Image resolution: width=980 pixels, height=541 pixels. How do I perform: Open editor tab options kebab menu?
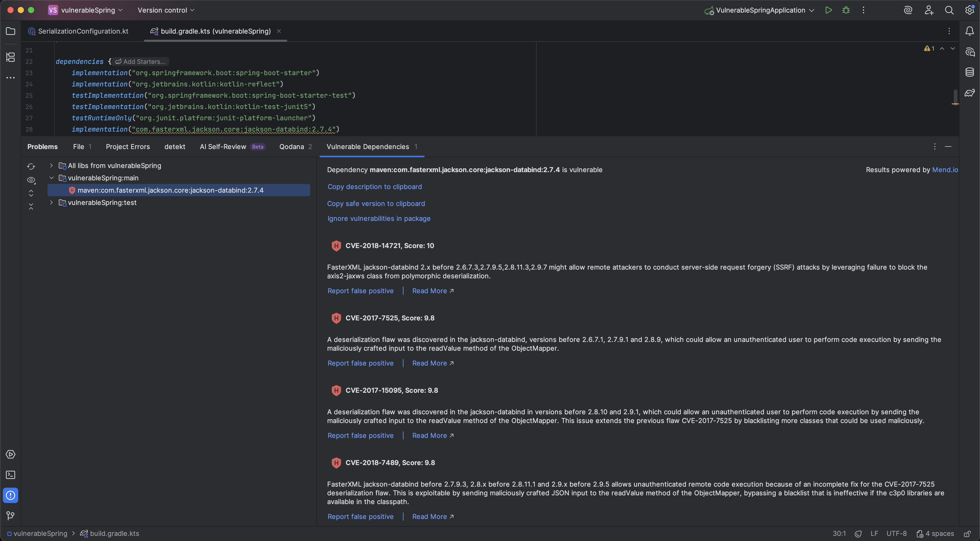pos(949,31)
